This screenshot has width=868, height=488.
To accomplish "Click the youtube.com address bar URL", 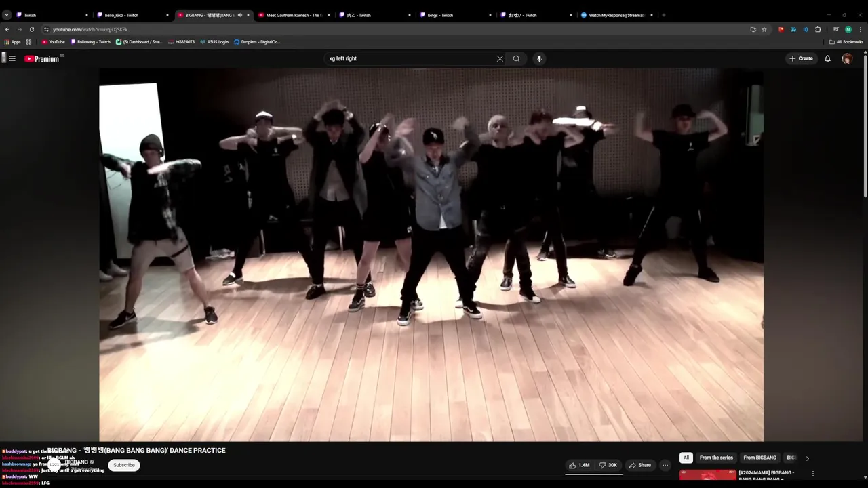I will coord(90,29).
